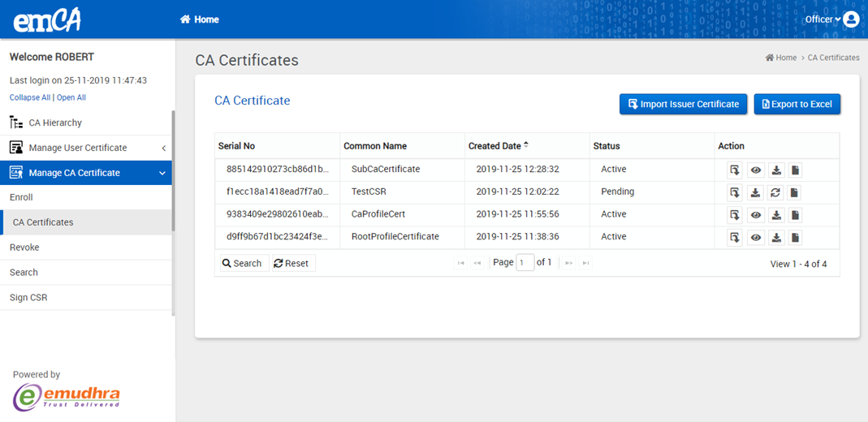Click the Import Issuer Certificate button
The height and width of the screenshot is (422, 868).
pyautogui.click(x=683, y=104)
